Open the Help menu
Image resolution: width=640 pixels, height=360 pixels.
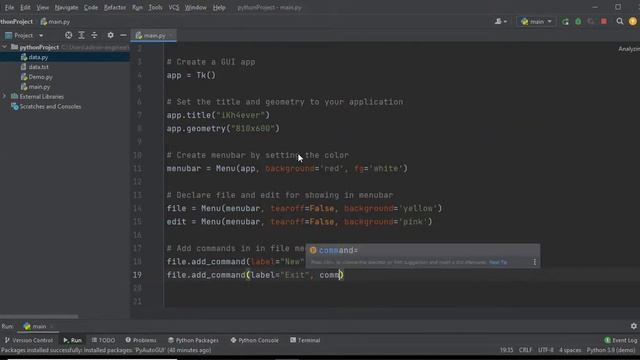tap(219, 7)
